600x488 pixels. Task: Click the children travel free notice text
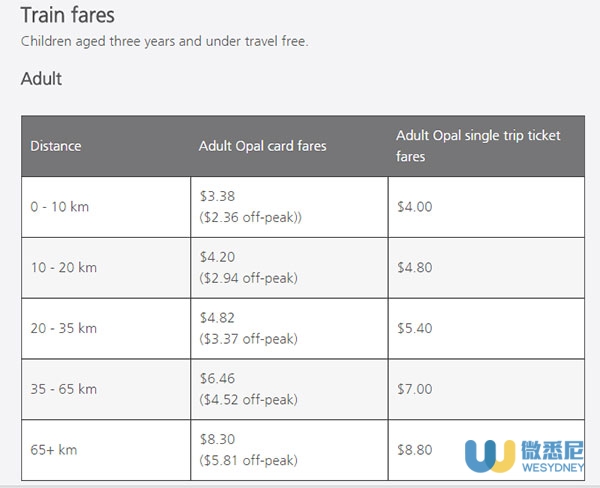coord(165,41)
